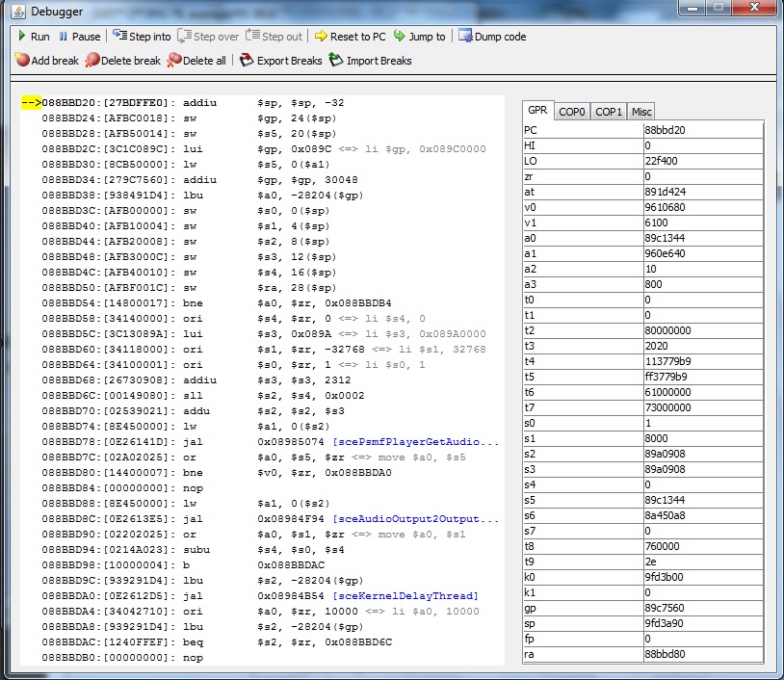Click Add break button
784x680 pixels.
(x=47, y=61)
